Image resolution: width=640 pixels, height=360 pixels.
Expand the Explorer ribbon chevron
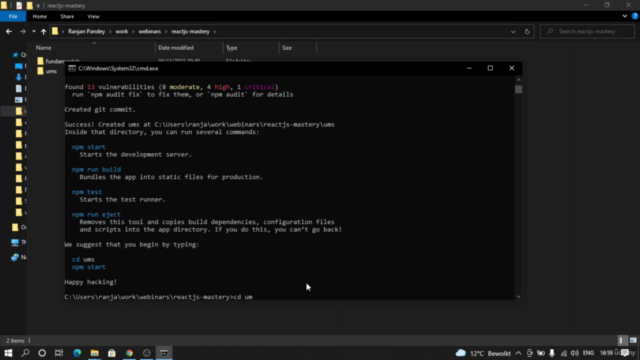tap(625, 16)
